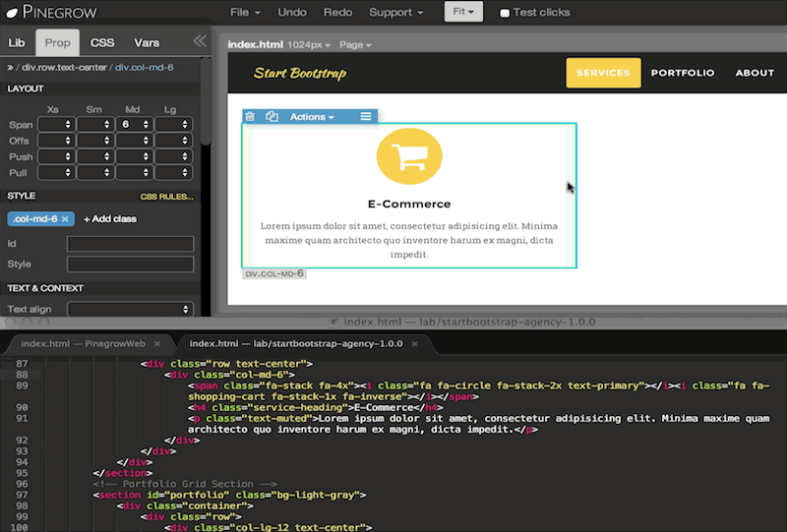Click Undo in the top bar
The height and width of the screenshot is (532, 787).
point(292,12)
